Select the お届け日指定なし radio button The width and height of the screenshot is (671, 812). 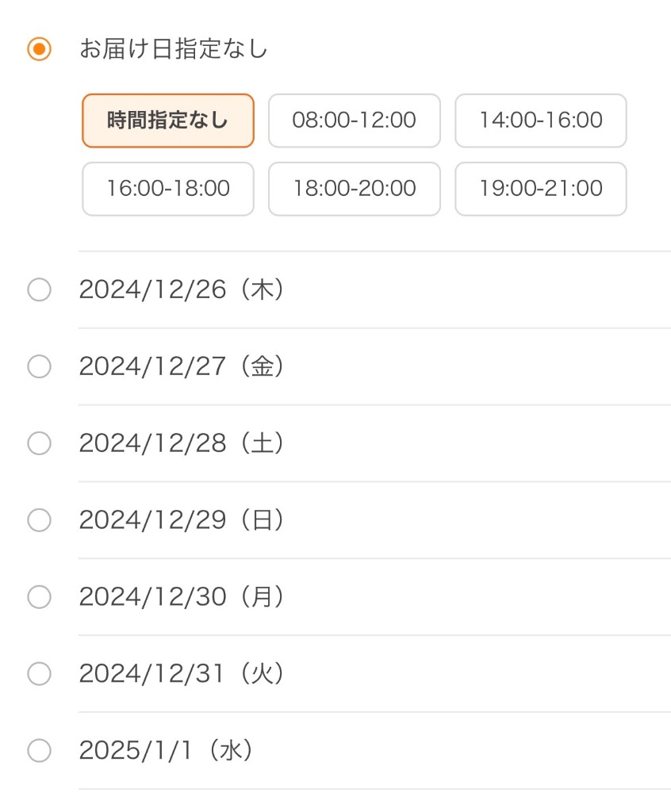(x=39, y=49)
